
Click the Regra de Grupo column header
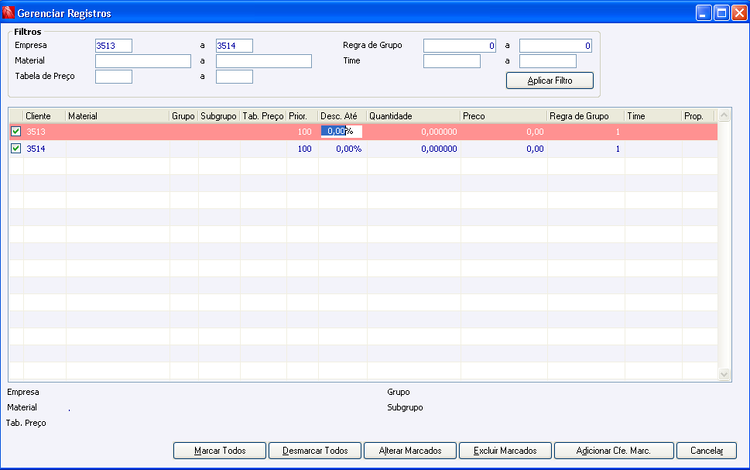pos(586,116)
